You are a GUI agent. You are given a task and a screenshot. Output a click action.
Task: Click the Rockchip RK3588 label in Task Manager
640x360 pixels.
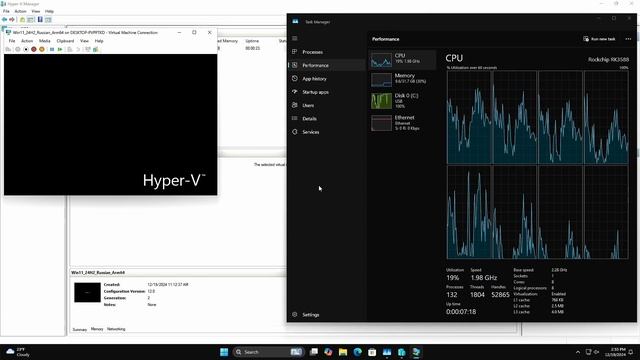coord(608,60)
